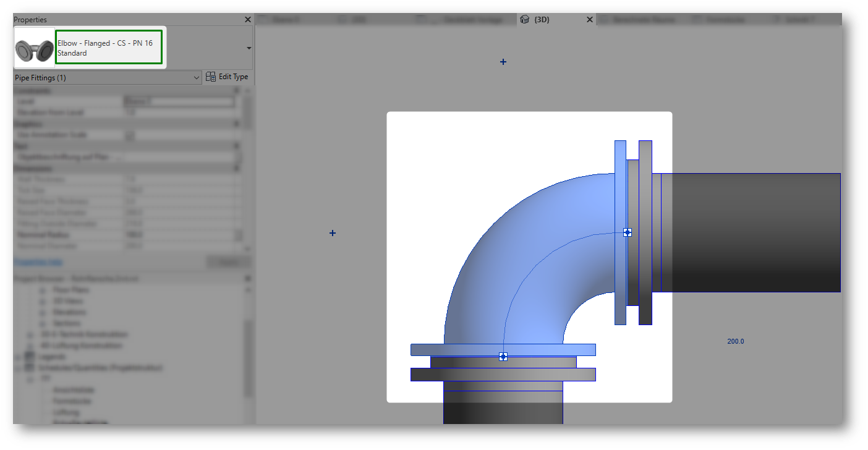868x450 pixels.
Task: Click the Apply button in the Properties palette
Action: [228, 261]
